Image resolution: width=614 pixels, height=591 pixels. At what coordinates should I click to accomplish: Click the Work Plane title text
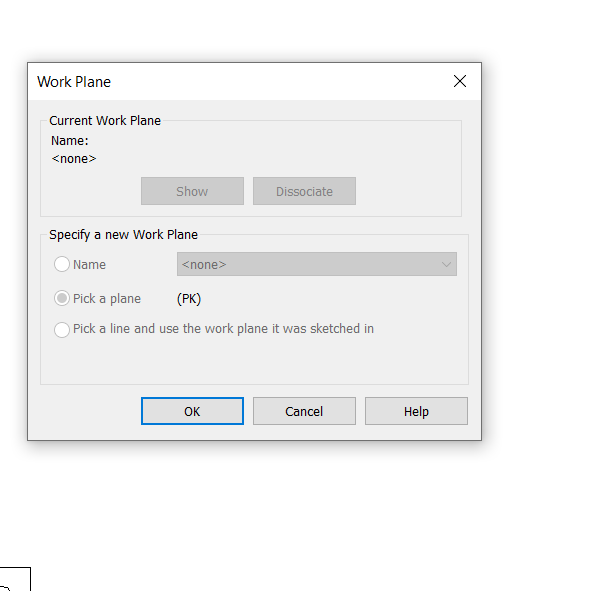[74, 82]
